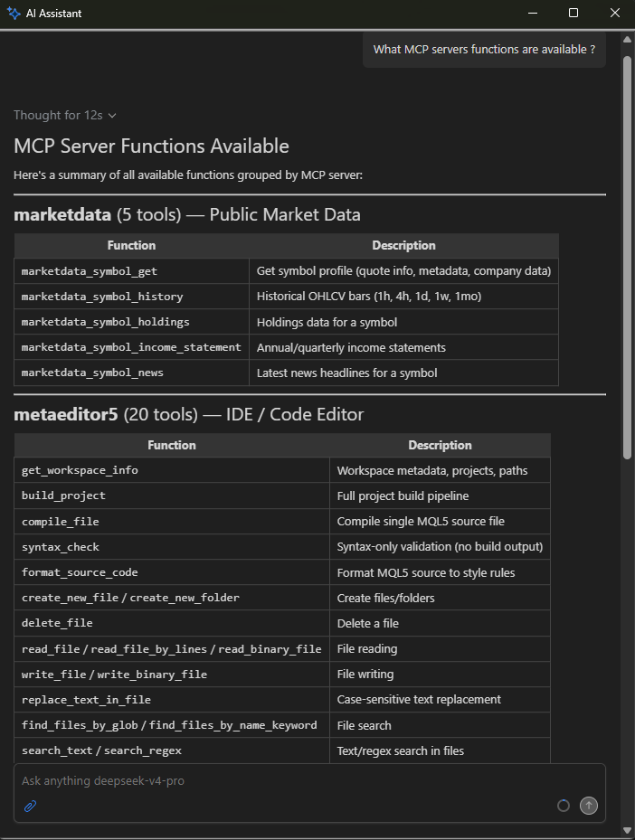Minimize the AI Assistant window
This screenshot has height=840, width=635.
coord(533,13)
